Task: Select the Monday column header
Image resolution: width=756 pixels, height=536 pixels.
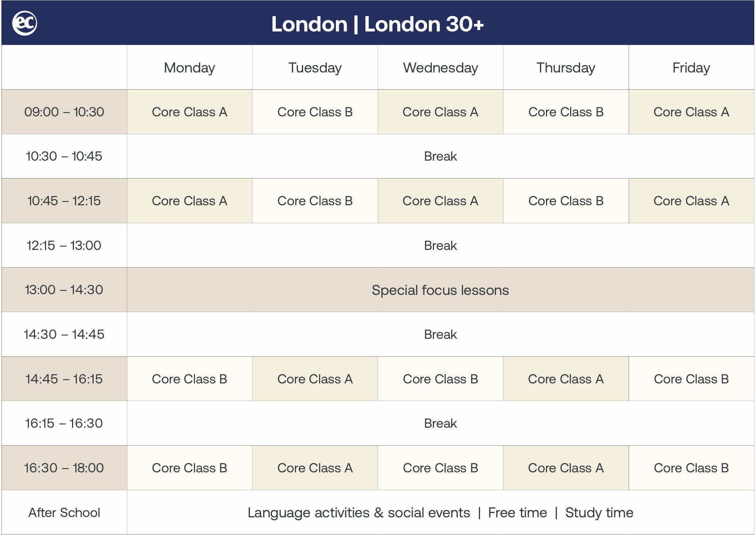Action: 190,68
